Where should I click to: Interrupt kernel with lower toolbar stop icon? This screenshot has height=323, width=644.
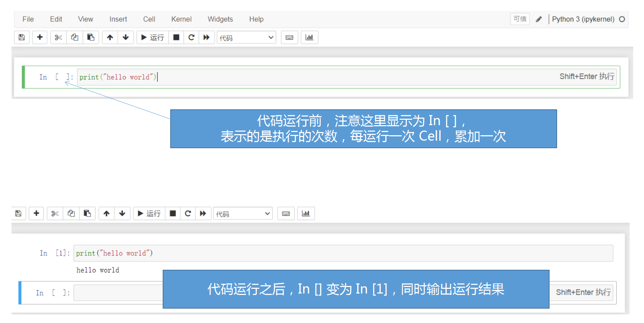[x=172, y=214]
